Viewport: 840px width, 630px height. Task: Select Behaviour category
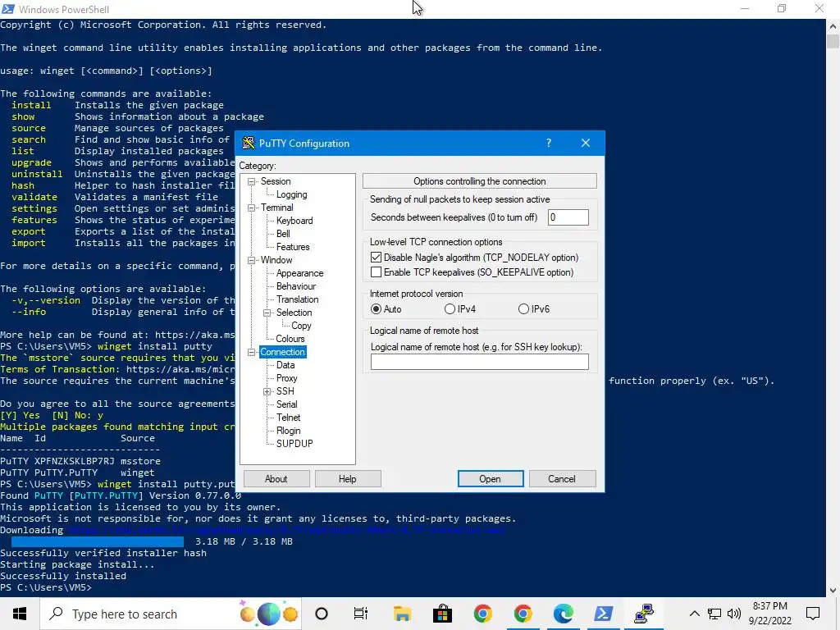coord(295,286)
